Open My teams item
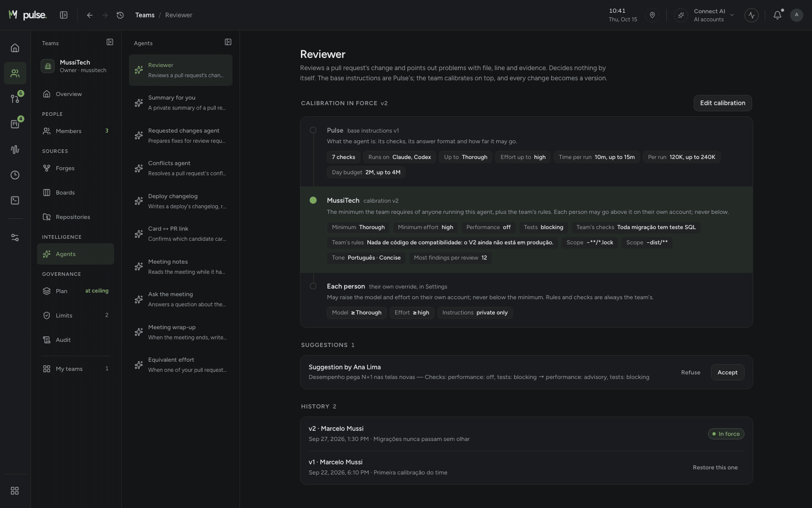This screenshot has width=812, height=508. pyautogui.click(x=76, y=369)
